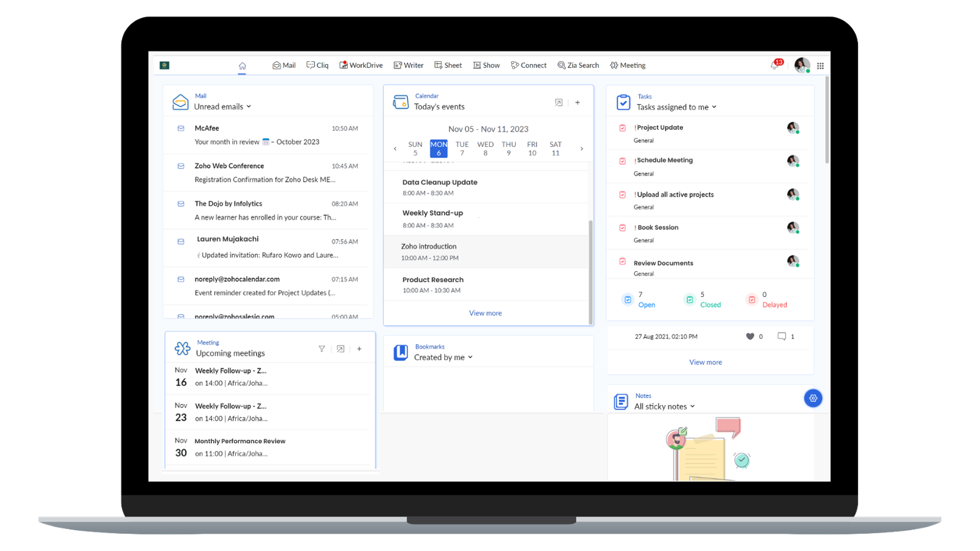
Task: Open Meeting from the top navigation
Action: [x=628, y=66]
